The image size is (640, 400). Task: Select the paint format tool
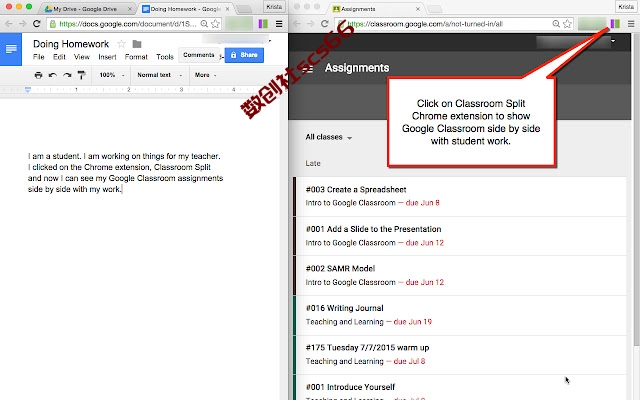(81, 75)
